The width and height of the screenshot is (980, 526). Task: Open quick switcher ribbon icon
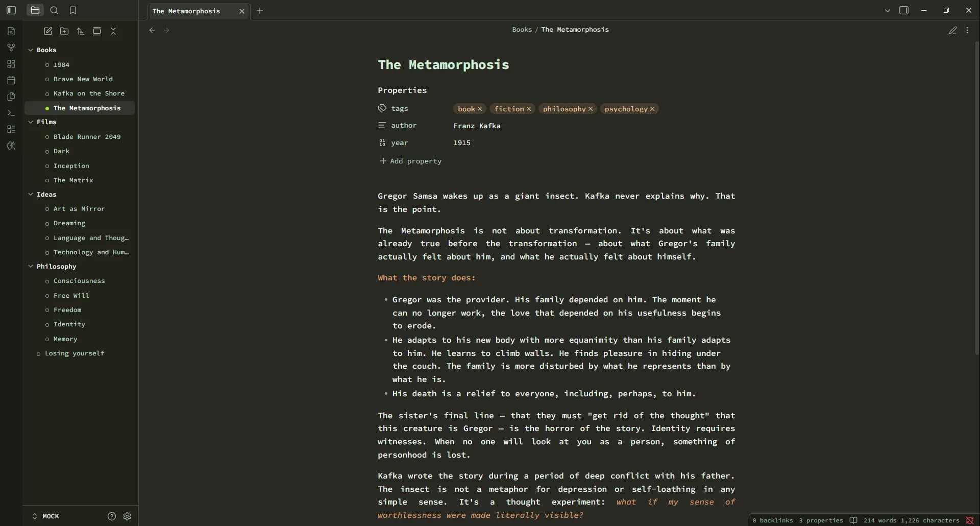[x=11, y=31]
